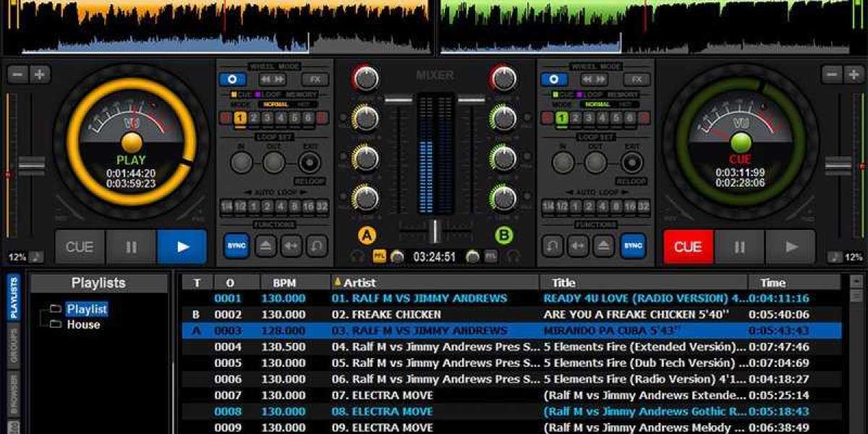Click the loop-back arrow icon on deck B
Image resolution: width=868 pixels, height=434 pixels.
(x=552, y=246)
